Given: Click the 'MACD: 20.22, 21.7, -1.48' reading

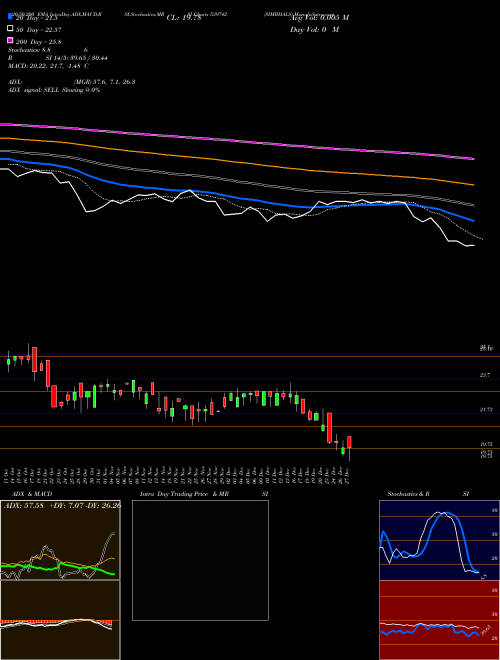Looking at the screenshot, I should coord(44,66).
